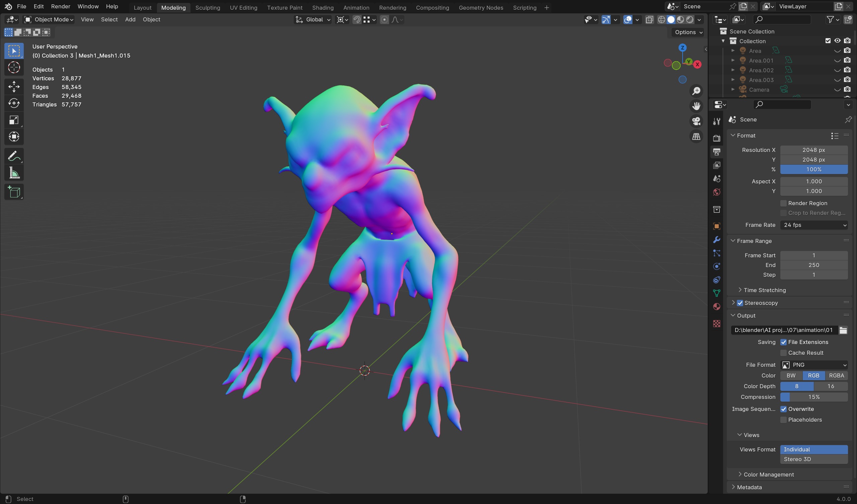Adjust the Compression 15% slider
Image resolution: width=857 pixels, height=504 pixels.
[x=814, y=397]
